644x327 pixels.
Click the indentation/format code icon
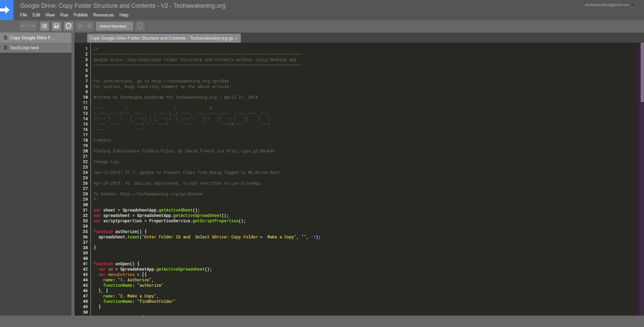pos(44,26)
